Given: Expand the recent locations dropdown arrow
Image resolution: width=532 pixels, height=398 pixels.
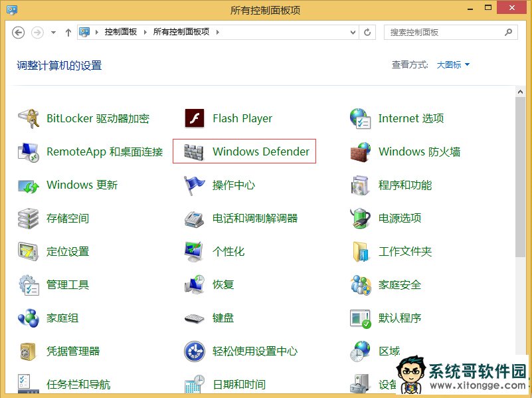Looking at the screenshot, I should [x=53, y=33].
